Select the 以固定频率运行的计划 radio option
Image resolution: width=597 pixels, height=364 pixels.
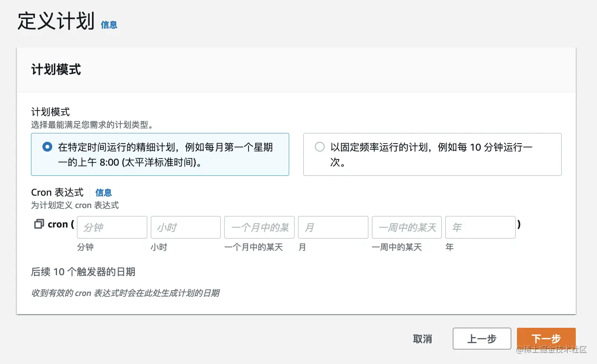tap(319, 147)
